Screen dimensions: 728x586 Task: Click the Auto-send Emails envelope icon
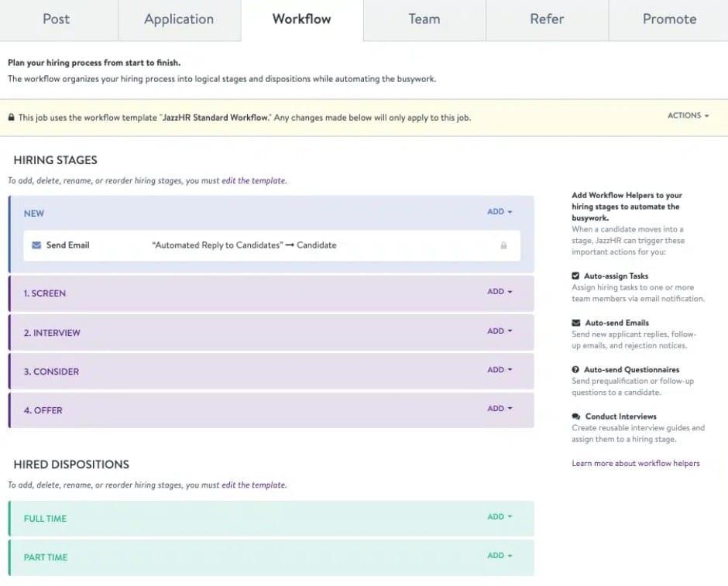[x=576, y=323]
